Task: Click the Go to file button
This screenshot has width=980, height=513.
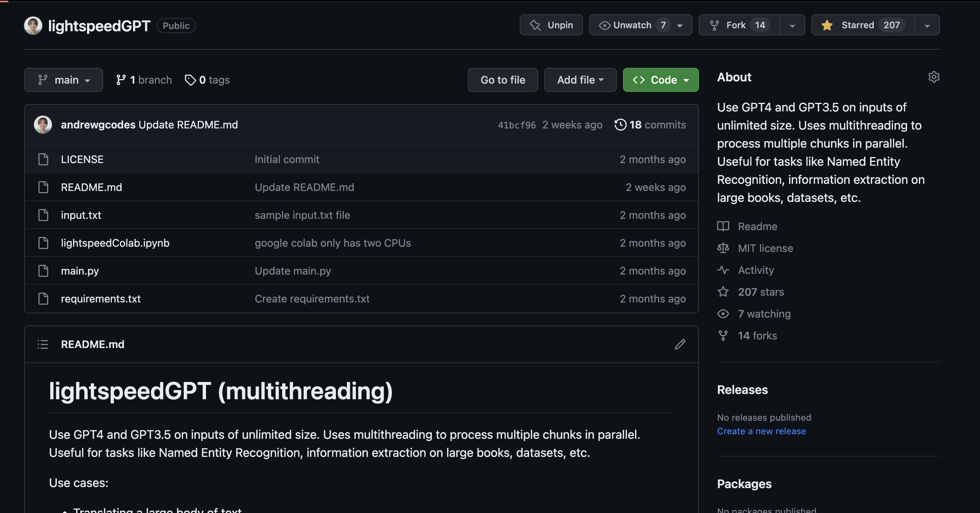Action: pos(502,80)
